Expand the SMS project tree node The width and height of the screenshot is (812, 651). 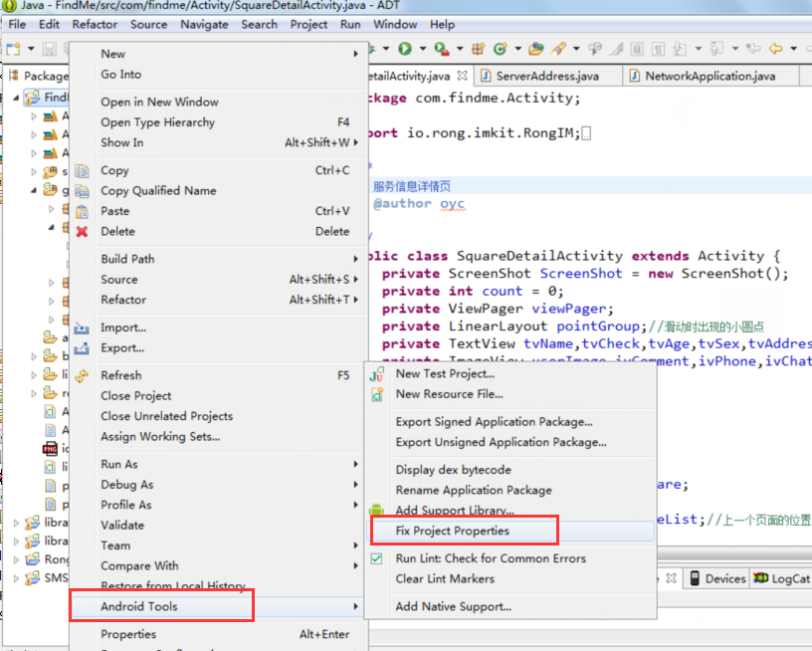pos(16,578)
